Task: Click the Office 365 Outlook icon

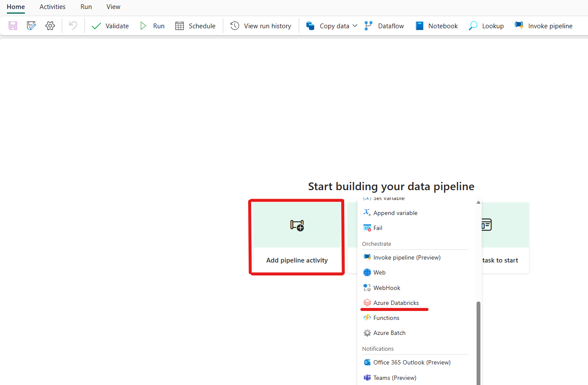Action: 367,362
